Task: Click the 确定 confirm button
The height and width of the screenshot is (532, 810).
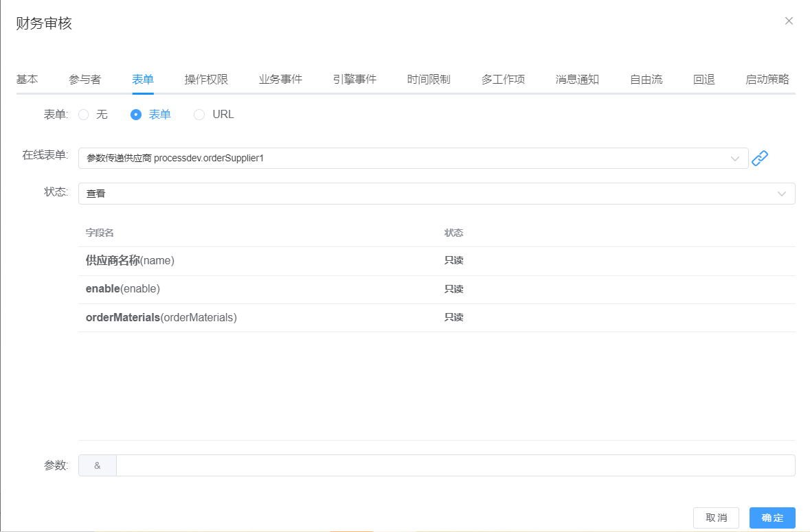Action: click(772, 518)
